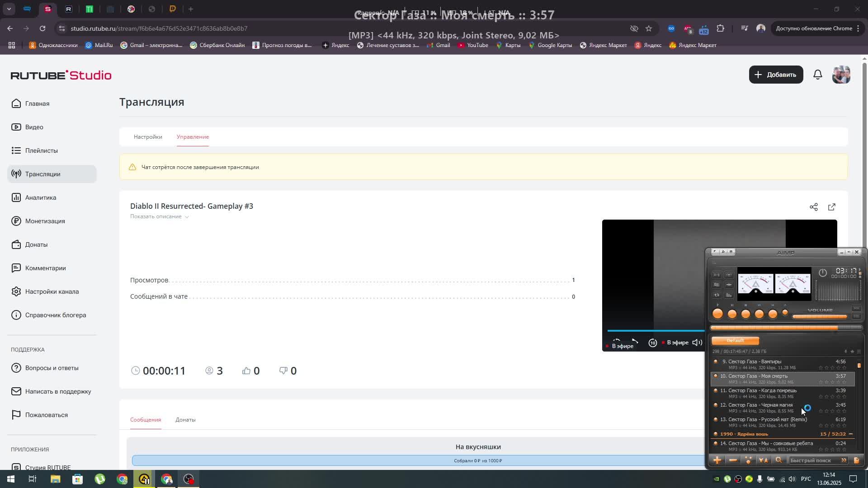Click RUTUBE Studio logo
This screenshot has width=868, height=488.
coord(61,75)
